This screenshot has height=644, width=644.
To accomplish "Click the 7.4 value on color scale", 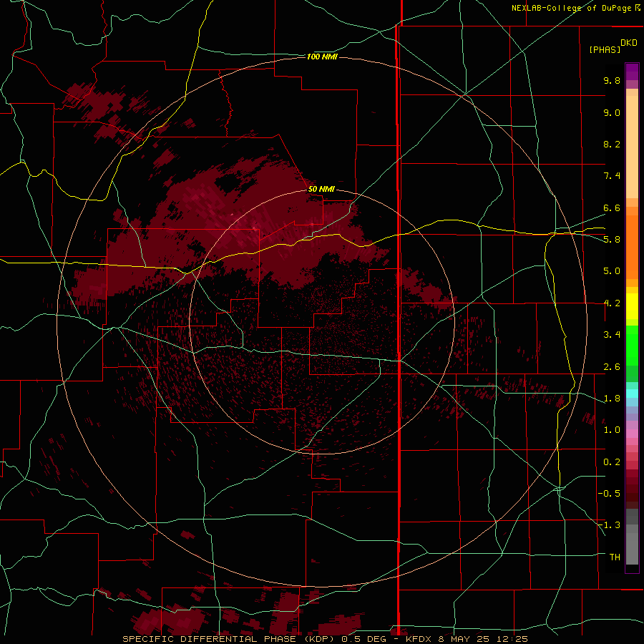I will 612,176.
